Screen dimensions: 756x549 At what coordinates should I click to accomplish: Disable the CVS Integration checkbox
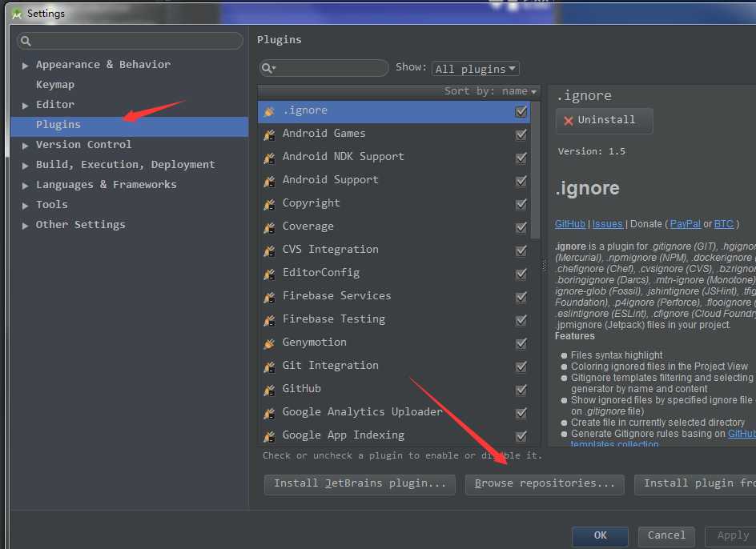pyautogui.click(x=521, y=250)
